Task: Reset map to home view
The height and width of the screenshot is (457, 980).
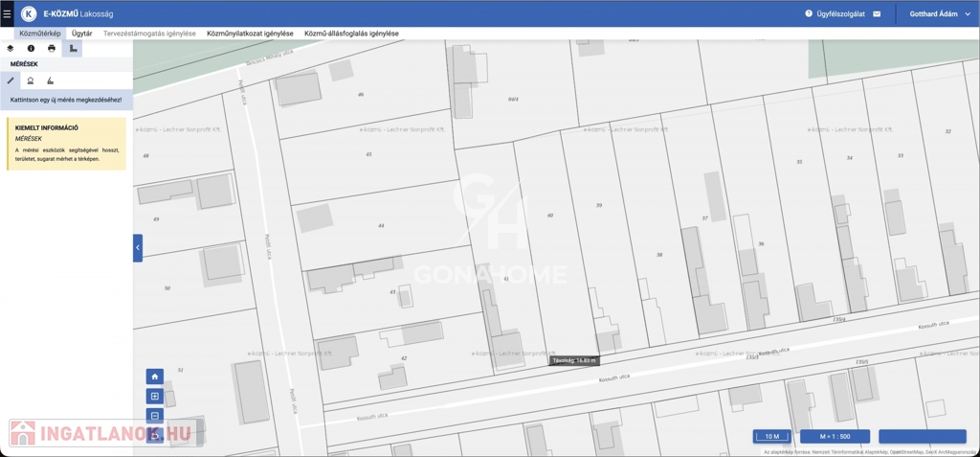Action: click(x=155, y=377)
